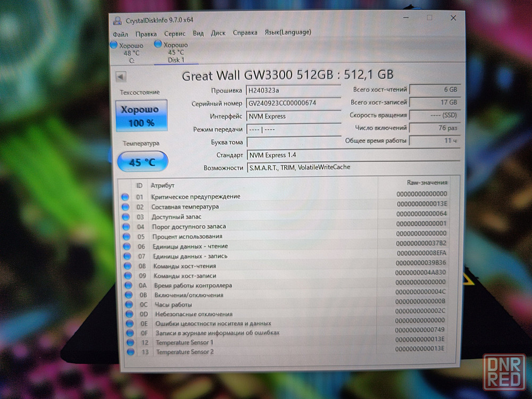The height and width of the screenshot is (399, 532).
Task: Click status dot for Команды хост-чтения row
Action: coord(128,266)
